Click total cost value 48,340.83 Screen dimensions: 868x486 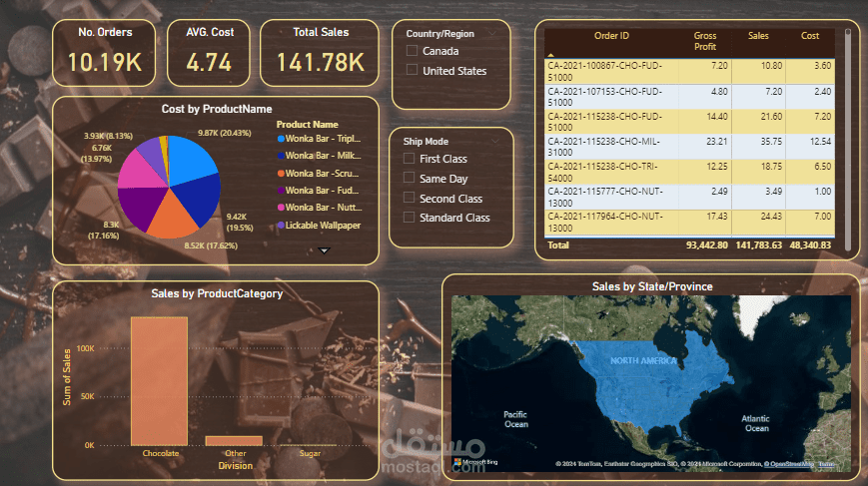810,244
